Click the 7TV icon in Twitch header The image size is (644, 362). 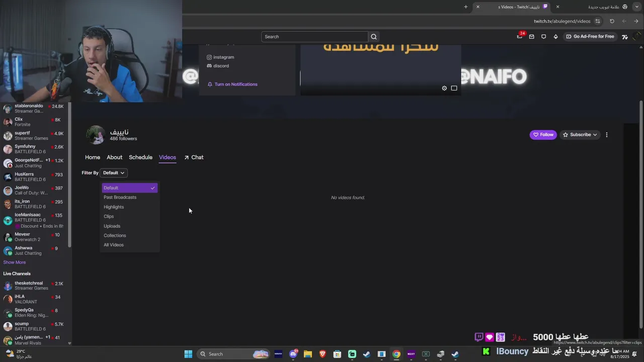[625, 37]
